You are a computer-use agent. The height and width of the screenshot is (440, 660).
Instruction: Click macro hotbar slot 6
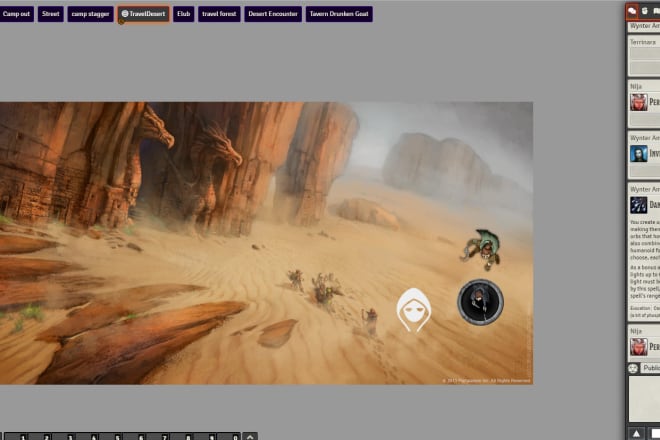133,436
